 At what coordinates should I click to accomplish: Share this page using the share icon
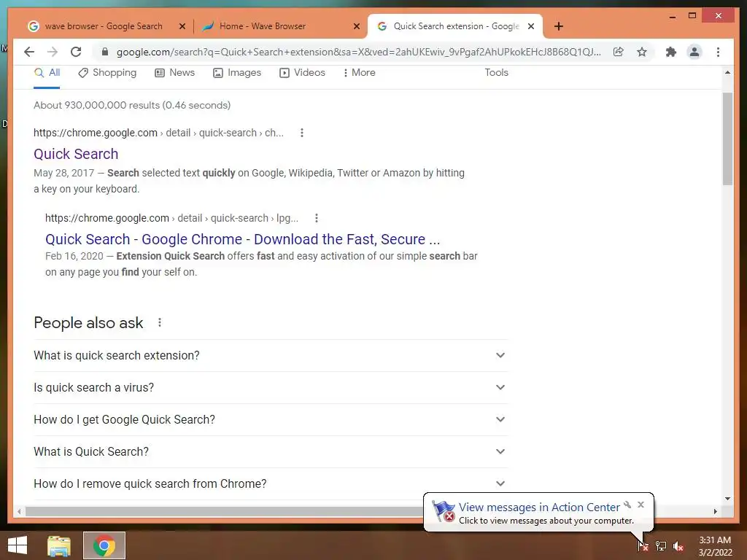pyautogui.click(x=618, y=52)
